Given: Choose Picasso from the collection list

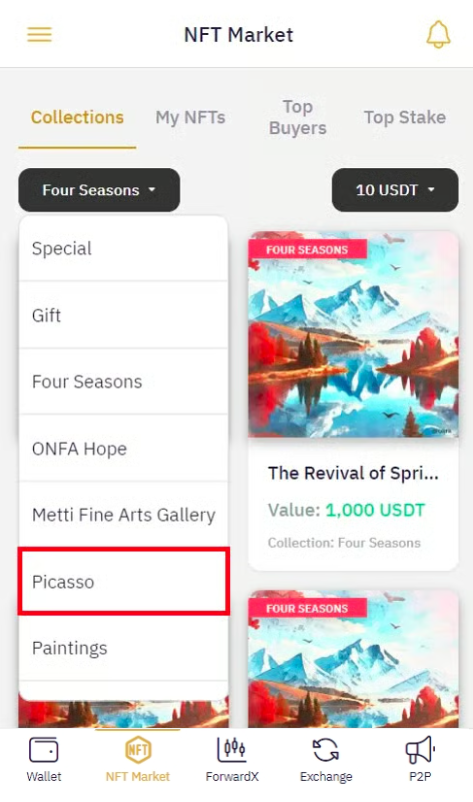Looking at the screenshot, I should point(123,582).
